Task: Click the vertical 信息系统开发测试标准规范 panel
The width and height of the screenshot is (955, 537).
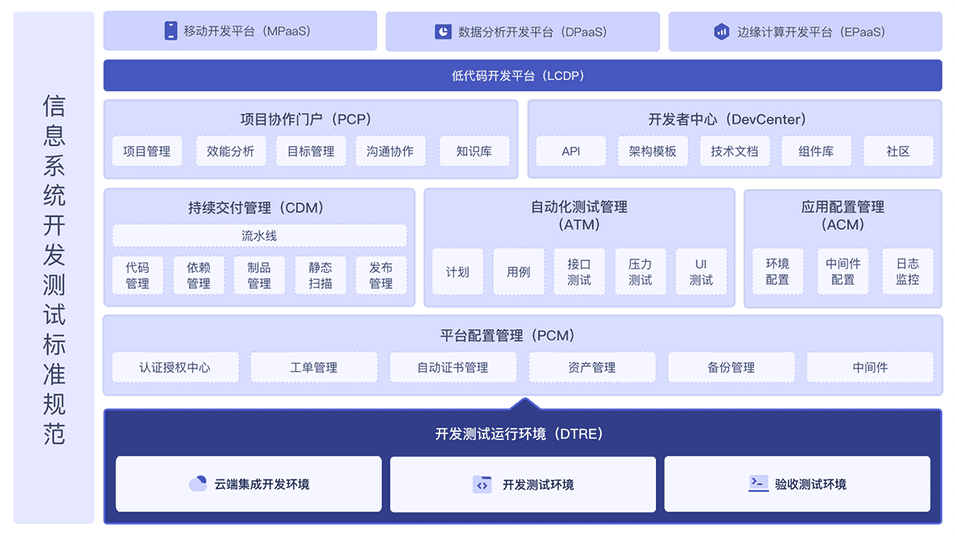Action: click(x=54, y=268)
